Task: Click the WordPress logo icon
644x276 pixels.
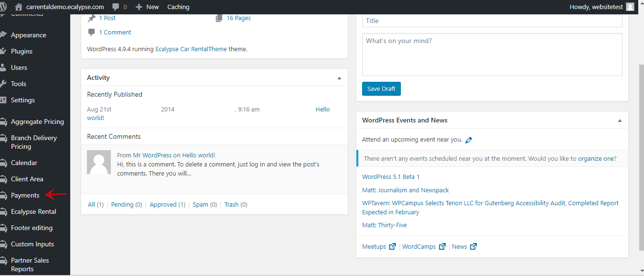Action: [3, 7]
